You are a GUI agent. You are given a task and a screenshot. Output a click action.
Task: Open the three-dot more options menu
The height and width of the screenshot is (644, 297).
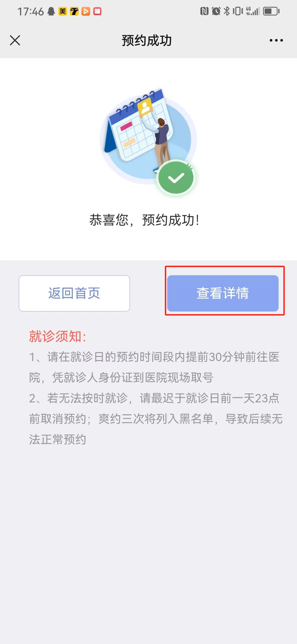pyautogui.click(x=276, y=40)
